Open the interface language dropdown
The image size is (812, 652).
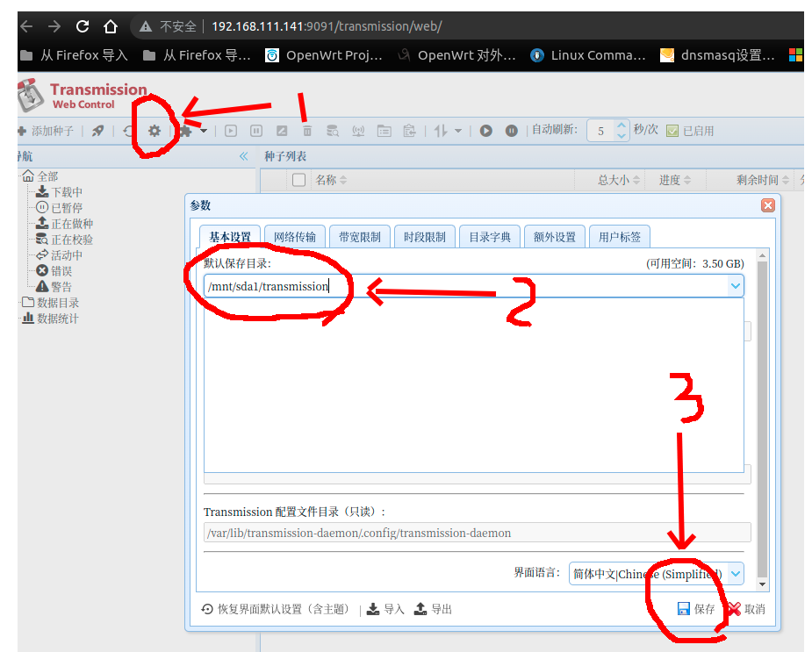point(736,574)
